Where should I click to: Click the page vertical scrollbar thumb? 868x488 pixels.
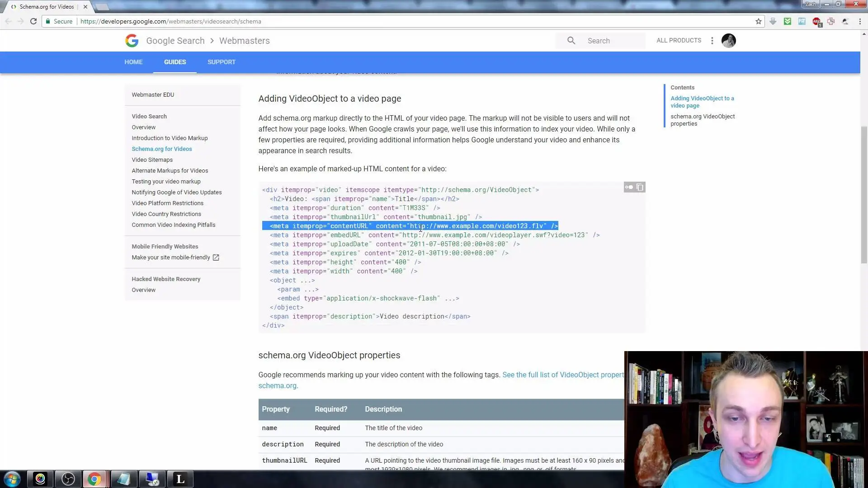point(864,194)
